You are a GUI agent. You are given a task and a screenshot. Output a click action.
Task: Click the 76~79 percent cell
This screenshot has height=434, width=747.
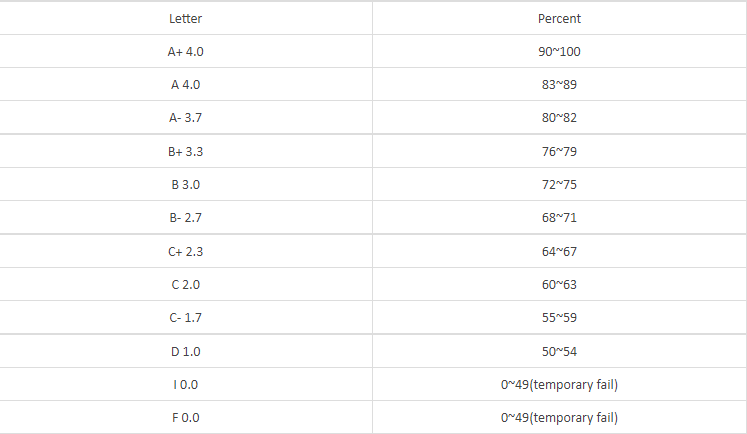[559, 151]
